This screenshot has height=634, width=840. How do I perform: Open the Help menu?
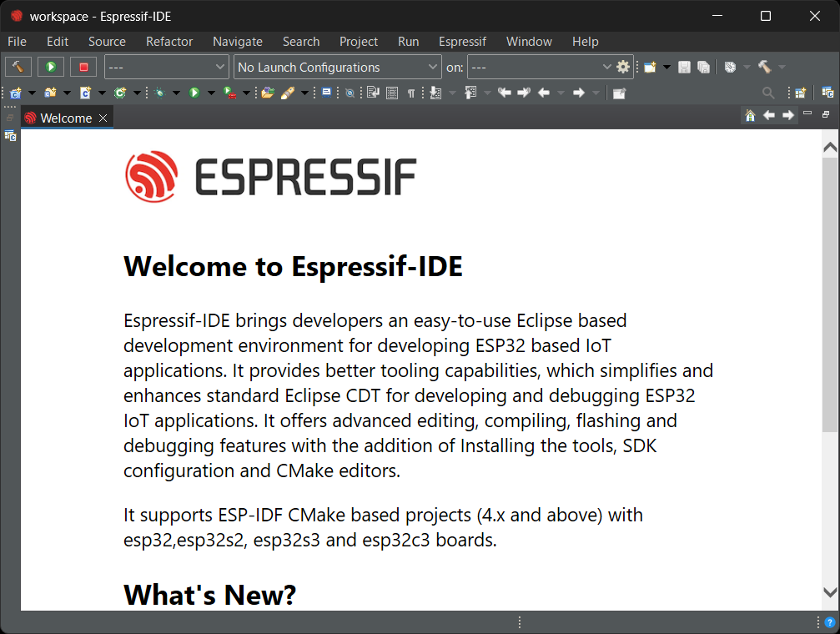pos(585,41)
